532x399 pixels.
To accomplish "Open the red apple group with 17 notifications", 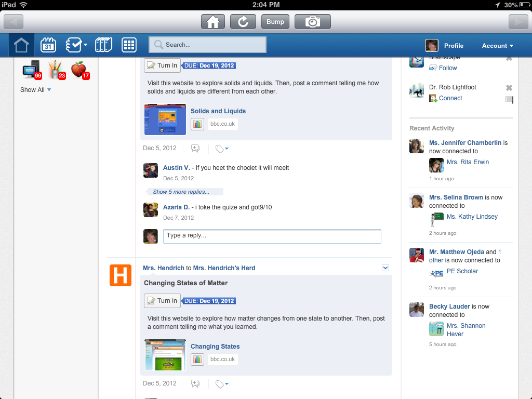I will 79,69.
